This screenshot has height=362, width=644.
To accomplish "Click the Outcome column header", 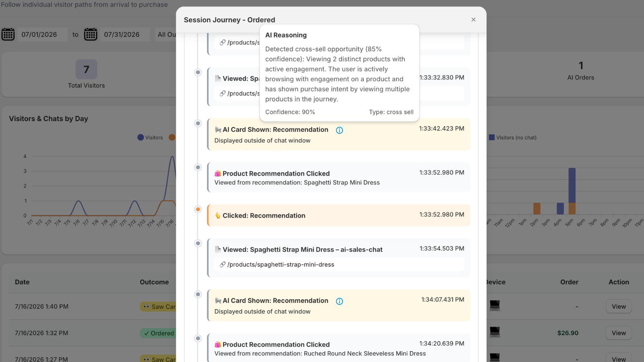I will point(154,282).
